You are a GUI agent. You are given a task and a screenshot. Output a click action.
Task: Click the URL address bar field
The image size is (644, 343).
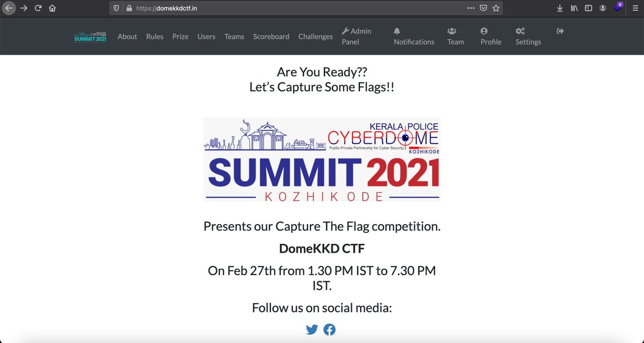(306, 8)
